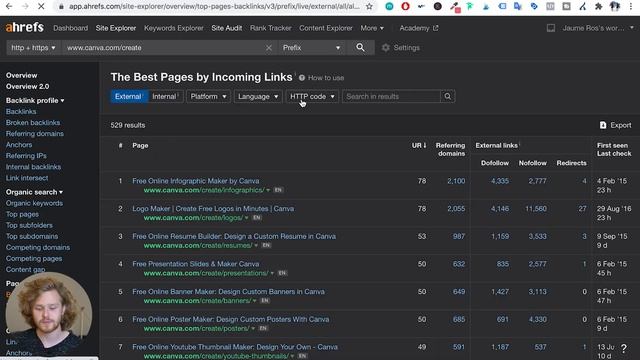The image size is (640, 360).
Task: Click Referring IPs sidebar link
Action: click(x=26, y=156)
